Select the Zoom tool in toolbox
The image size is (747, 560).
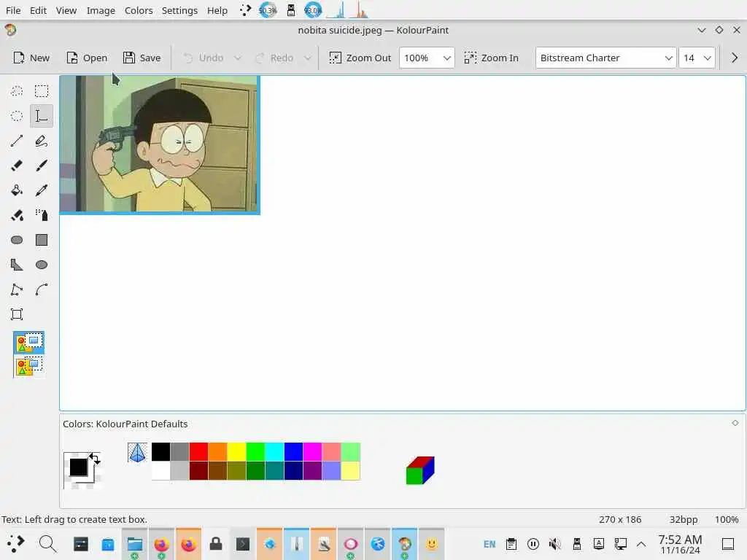tap(17, 314)
